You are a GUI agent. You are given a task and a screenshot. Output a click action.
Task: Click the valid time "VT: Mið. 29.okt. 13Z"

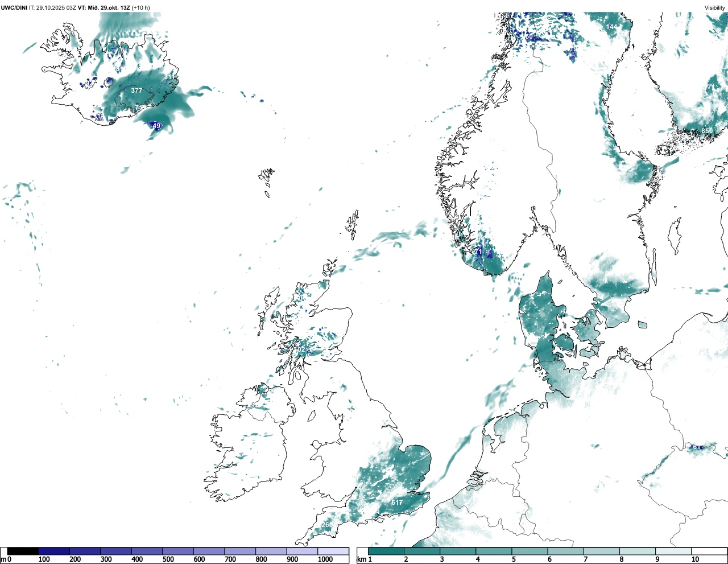104,7
